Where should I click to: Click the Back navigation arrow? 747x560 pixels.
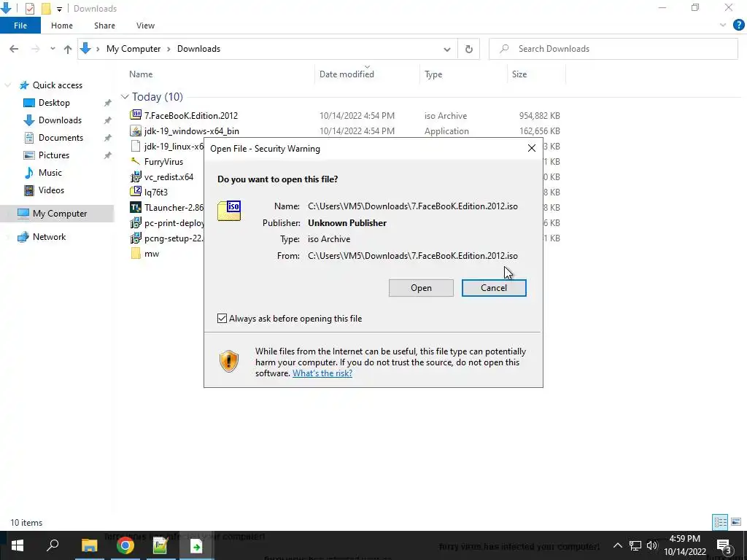coord(14,49)
